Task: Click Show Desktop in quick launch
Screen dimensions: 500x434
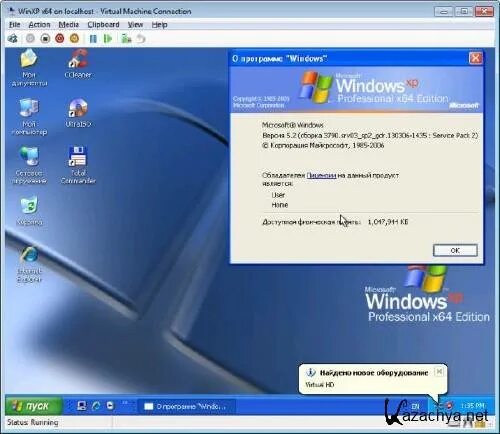Action: click(81, 406)
